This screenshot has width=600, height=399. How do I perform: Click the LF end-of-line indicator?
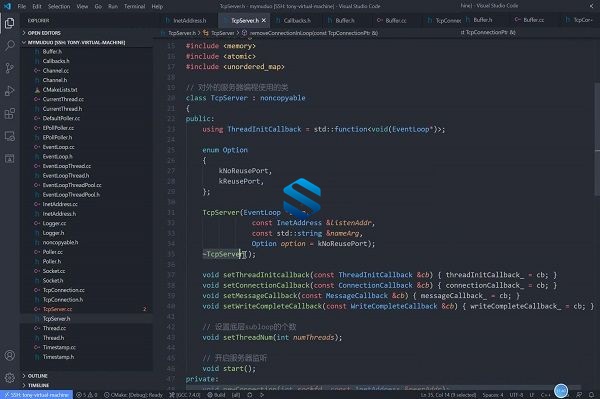tap(532, 395)
